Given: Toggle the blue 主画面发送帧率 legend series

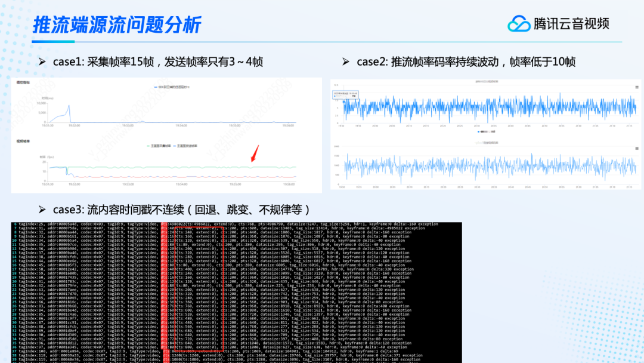Looking at the screenshot, I should click(185, 145).
